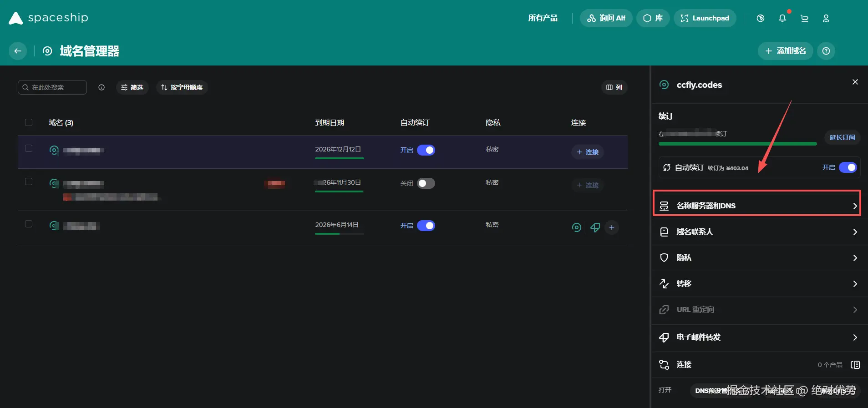
Task: Click the 隐私 shield icon
Action: pyautogui.click(x=664, y=258)
